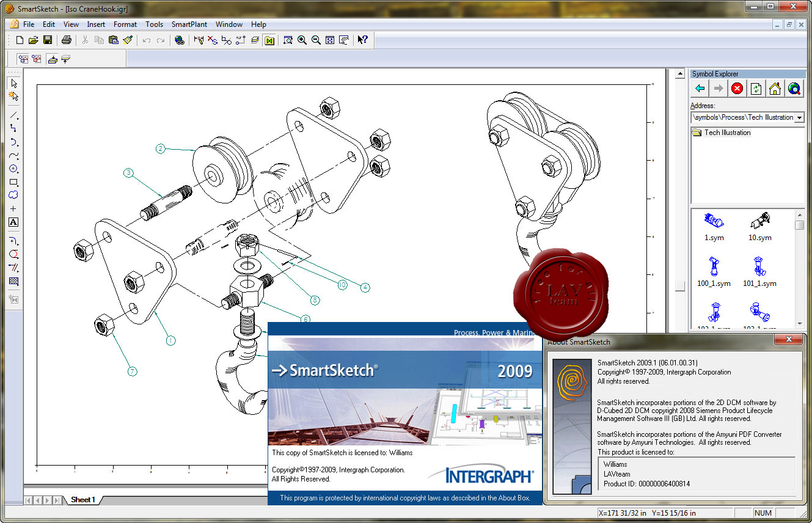
Task: Click the Address path input field
Action: click(x=742, y=118)
